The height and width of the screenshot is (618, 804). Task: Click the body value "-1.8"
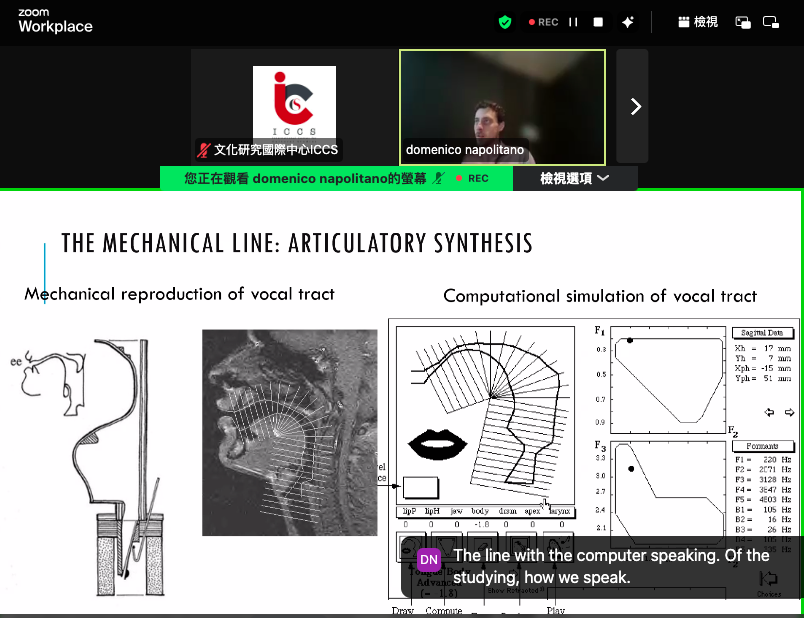[481, 524]
